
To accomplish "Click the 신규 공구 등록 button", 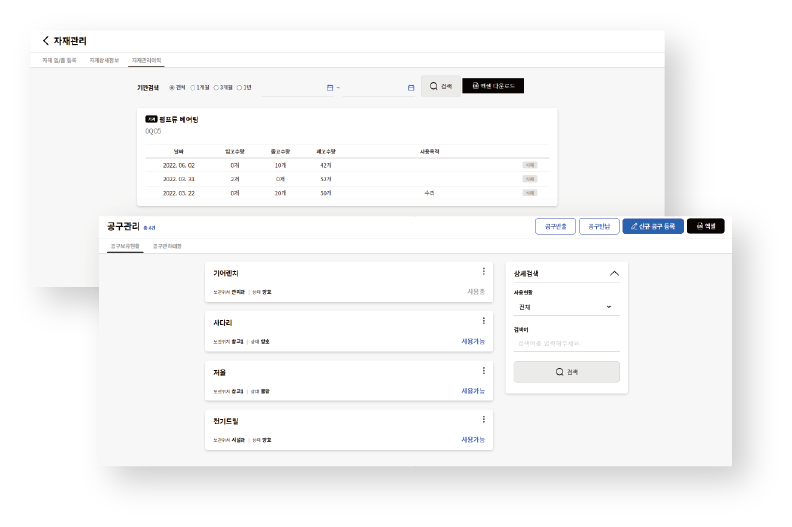I will pos(653,226).
